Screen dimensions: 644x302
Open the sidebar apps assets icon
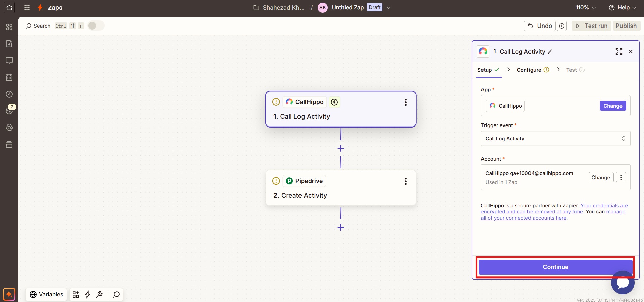pyautogui.click(x=9, y=27)
